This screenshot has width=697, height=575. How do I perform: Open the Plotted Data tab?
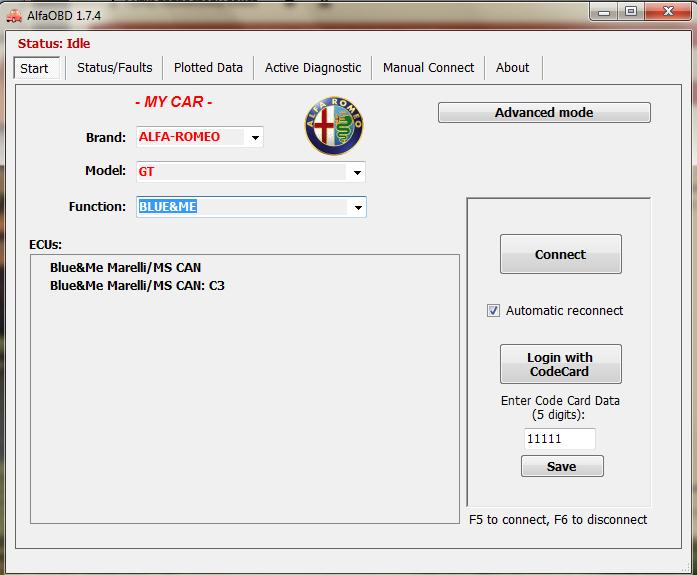pos(208,68)
